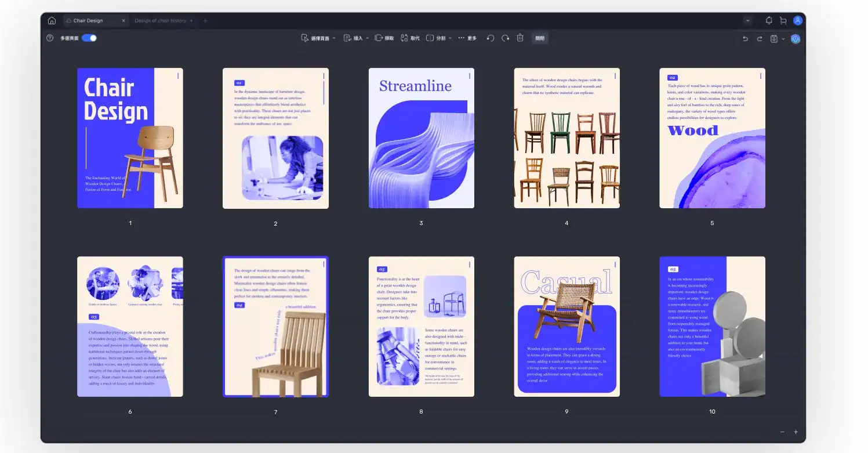This screenshot has width=868, height=453.
Task: Open the user account avatar
Action: (798, 21)
